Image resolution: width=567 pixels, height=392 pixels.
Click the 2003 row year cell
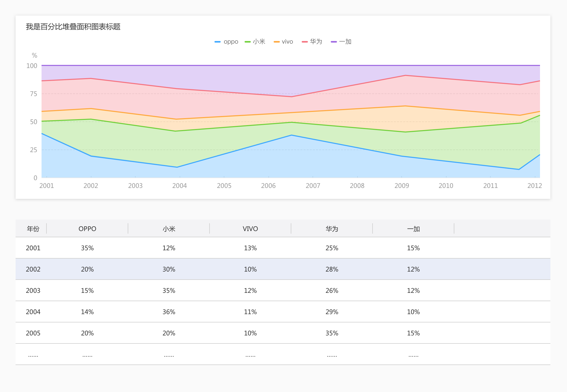point(33,290)
